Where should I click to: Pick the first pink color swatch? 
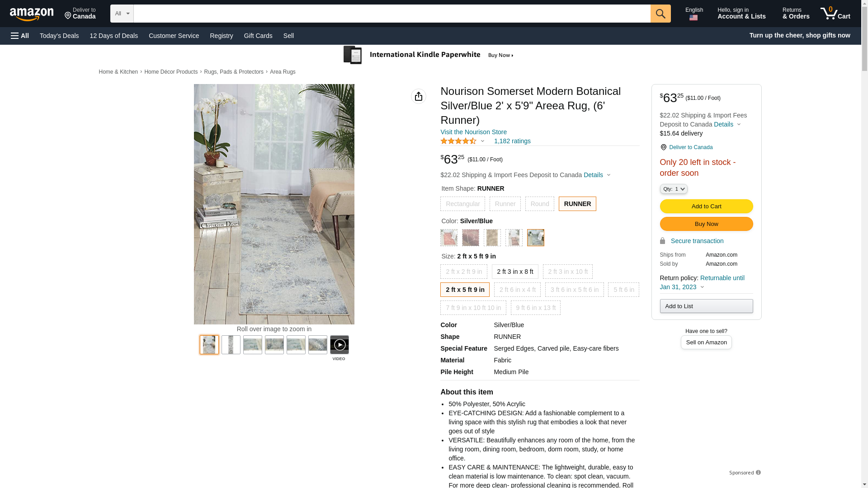tap(449, 238)
